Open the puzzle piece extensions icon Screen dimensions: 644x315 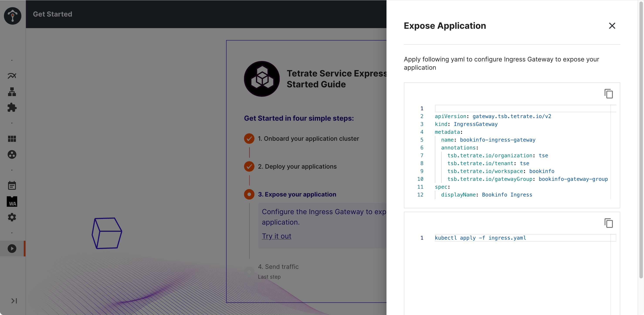12,107
